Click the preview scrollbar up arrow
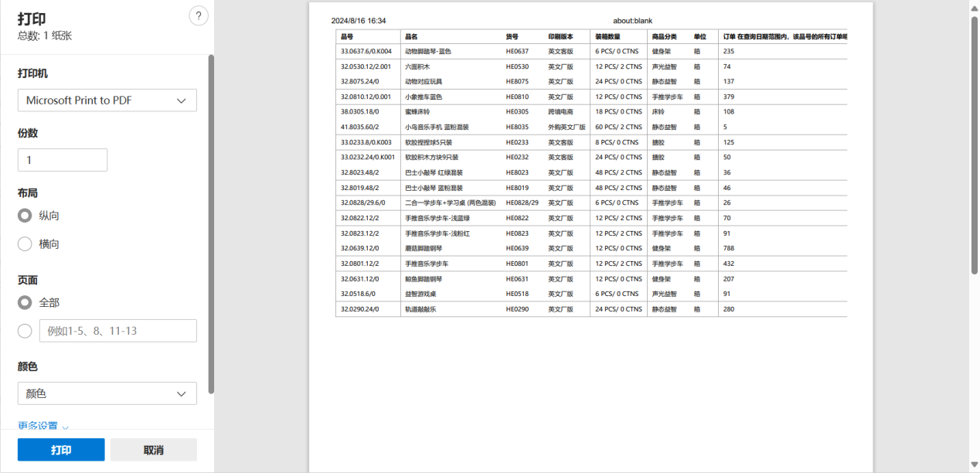Image resolution: width=980 pixels, height=473 pixels. [x=974, y=7]
